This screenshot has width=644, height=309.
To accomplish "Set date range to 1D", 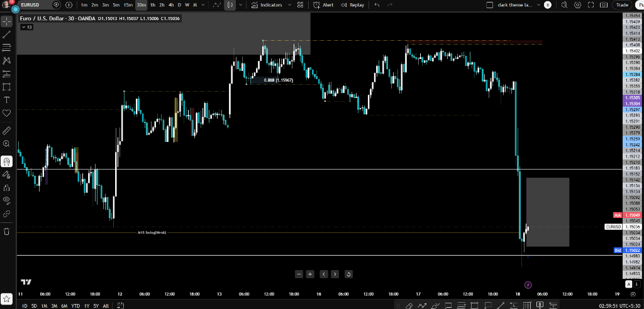I will 25,306.
